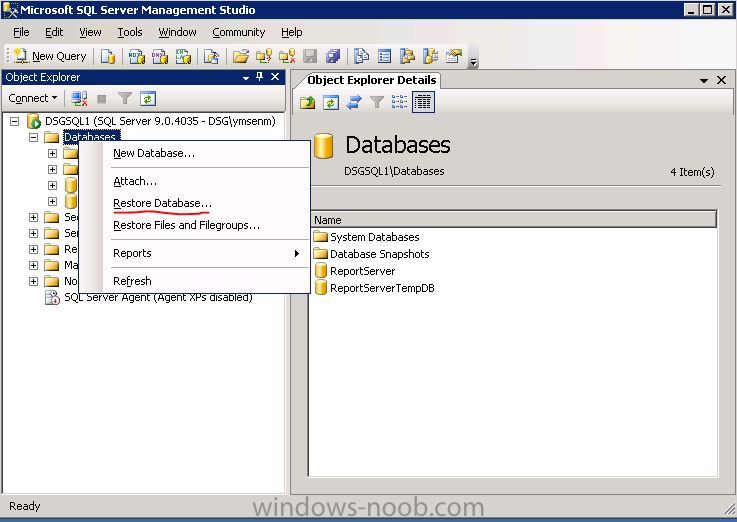Open the Window menu
Image resolution: width=737 pixels, height=522 pixels.
click(177, 32)
